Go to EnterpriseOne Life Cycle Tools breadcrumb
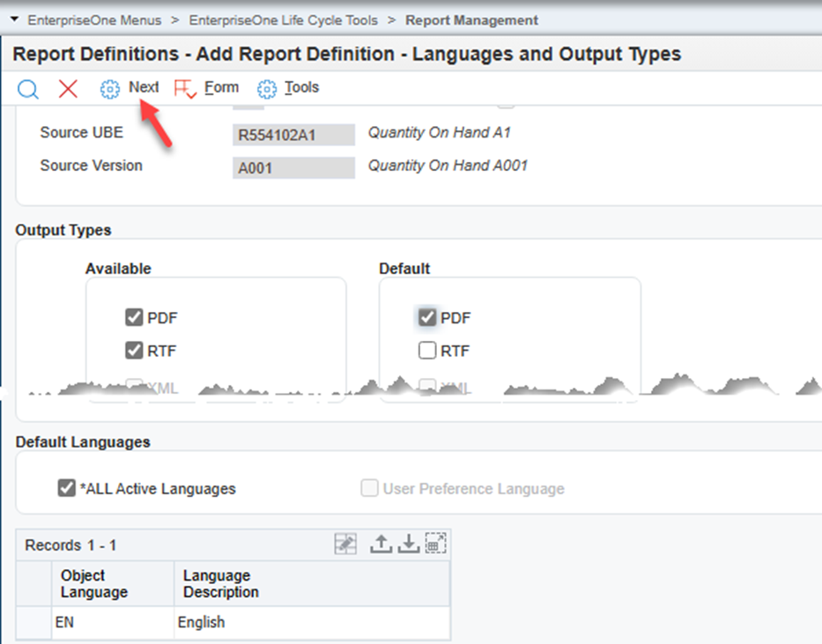The width and height of the screenshot is (822, 644). [x=283, y=20]
